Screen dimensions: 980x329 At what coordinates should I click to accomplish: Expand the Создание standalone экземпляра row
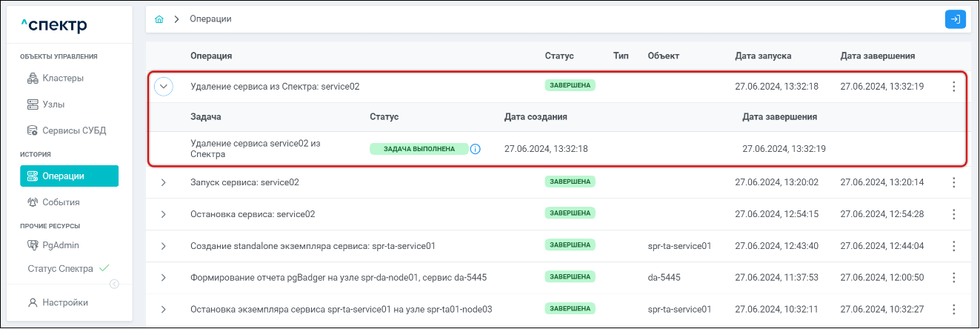click(x=163, y=246)
